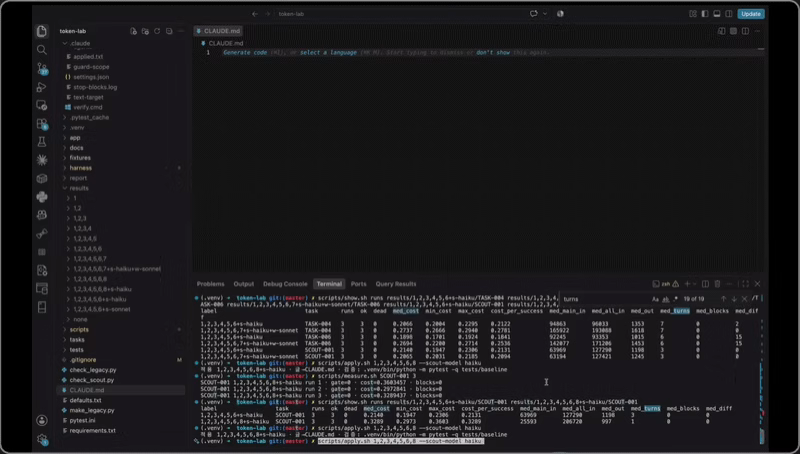Open check_legacy.py file
800x454 pixels.
click(x=120, y=370)
